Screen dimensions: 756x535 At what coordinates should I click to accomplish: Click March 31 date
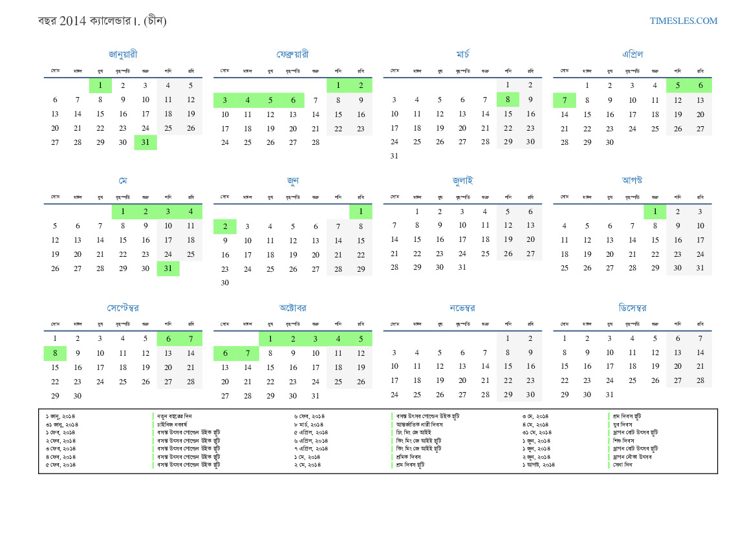click(394, 156)
